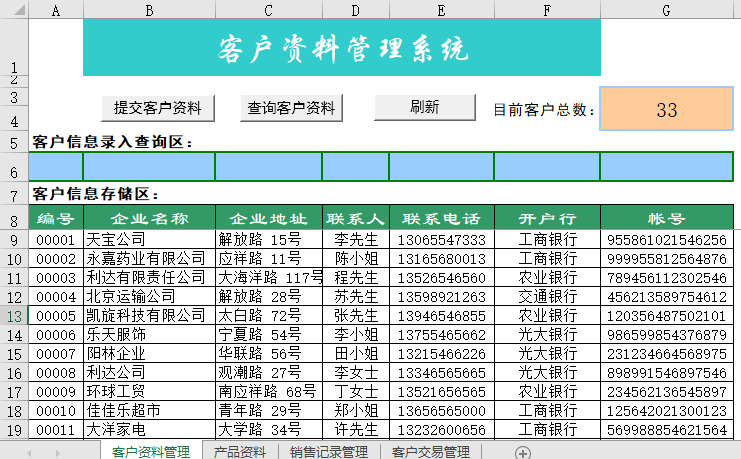Click the 企业名称 column header cell

click(x=149, y=218)
